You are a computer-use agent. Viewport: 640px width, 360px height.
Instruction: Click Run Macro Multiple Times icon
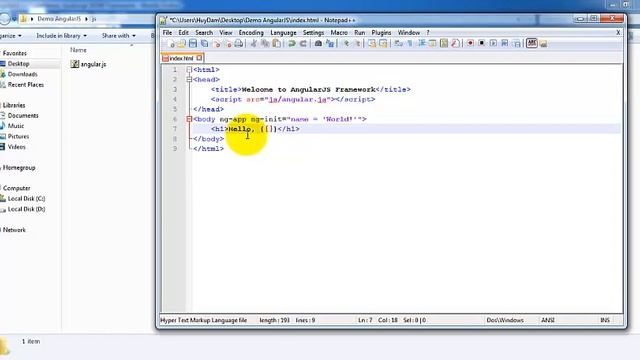point(504,43)
